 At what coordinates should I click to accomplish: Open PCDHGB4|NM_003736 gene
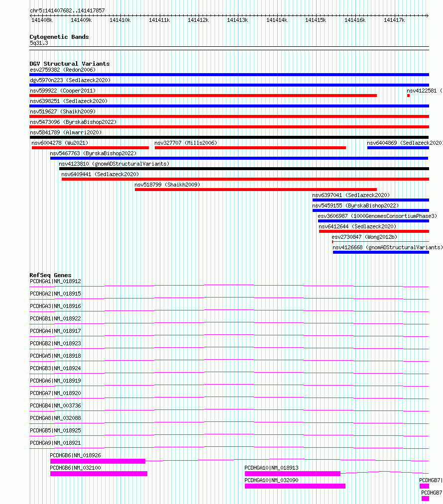(55, 405)
